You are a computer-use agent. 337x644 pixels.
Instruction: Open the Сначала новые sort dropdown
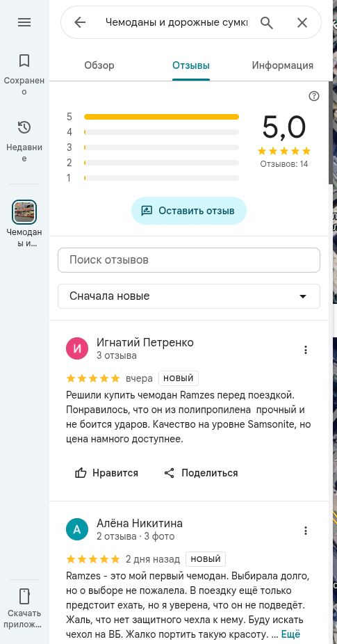[189, 296]
